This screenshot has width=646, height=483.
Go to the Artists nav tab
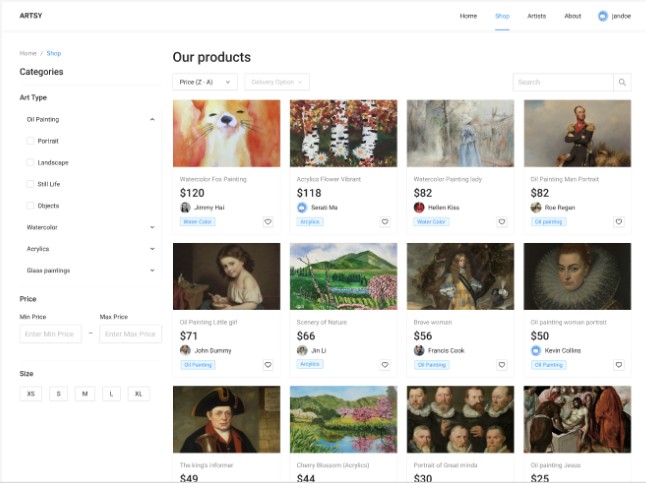click(x=537, y=16)
